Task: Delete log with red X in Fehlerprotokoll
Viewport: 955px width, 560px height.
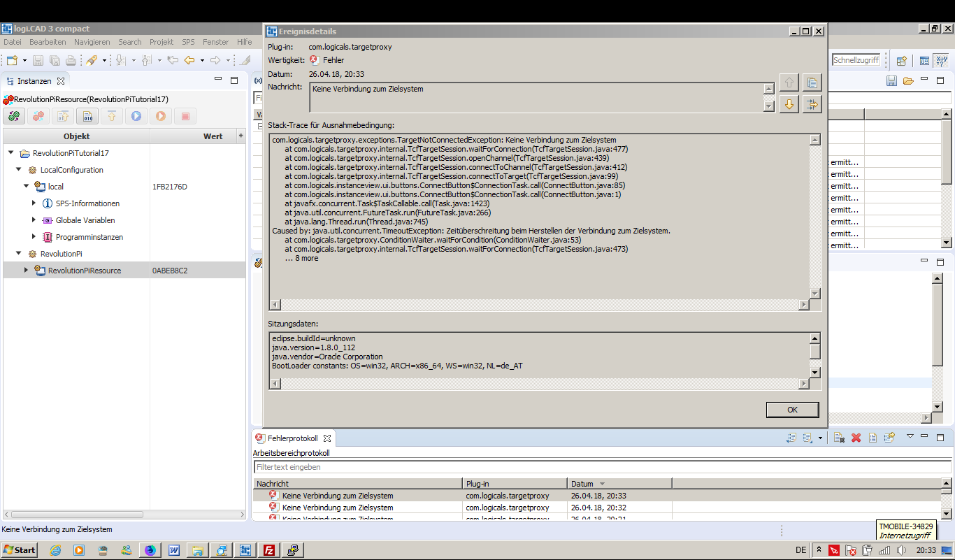Action: click(x=856, y=438)
